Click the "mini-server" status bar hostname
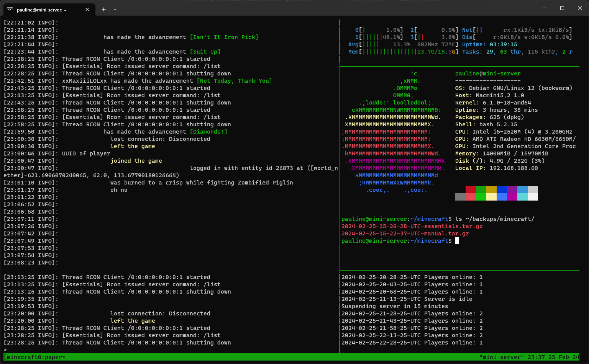The height and width of the screenshot is (364, 589). (x=502, y=357)
